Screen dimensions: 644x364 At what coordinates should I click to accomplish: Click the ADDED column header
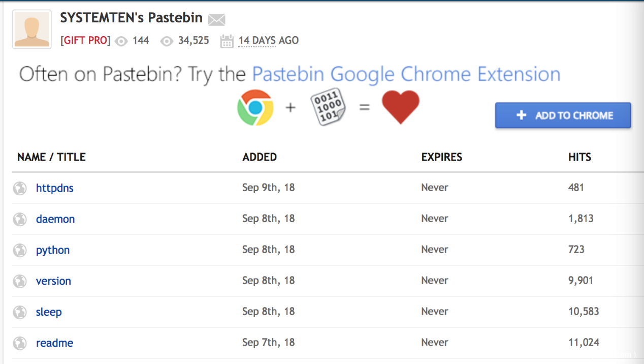tap(260, 157)
